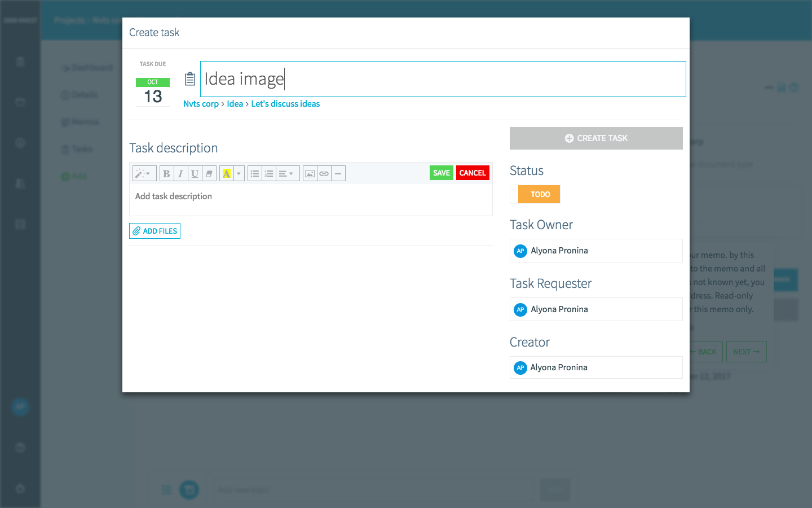Open the Style magic wand dropdown
This screenshot has width=812, height=508.
144,173
